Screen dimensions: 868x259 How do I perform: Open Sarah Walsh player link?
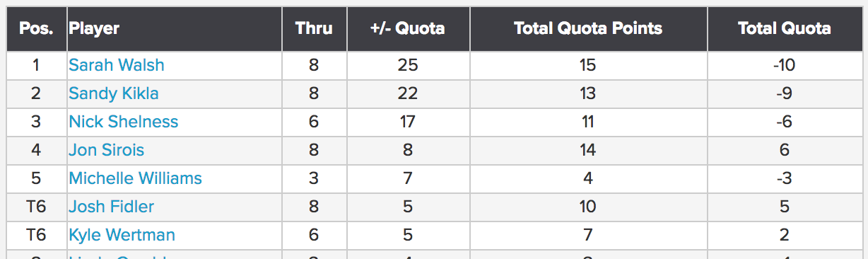117,65
